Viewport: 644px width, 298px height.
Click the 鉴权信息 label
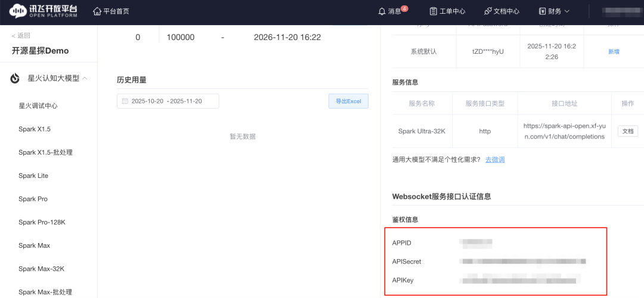(x=405, y=220)
